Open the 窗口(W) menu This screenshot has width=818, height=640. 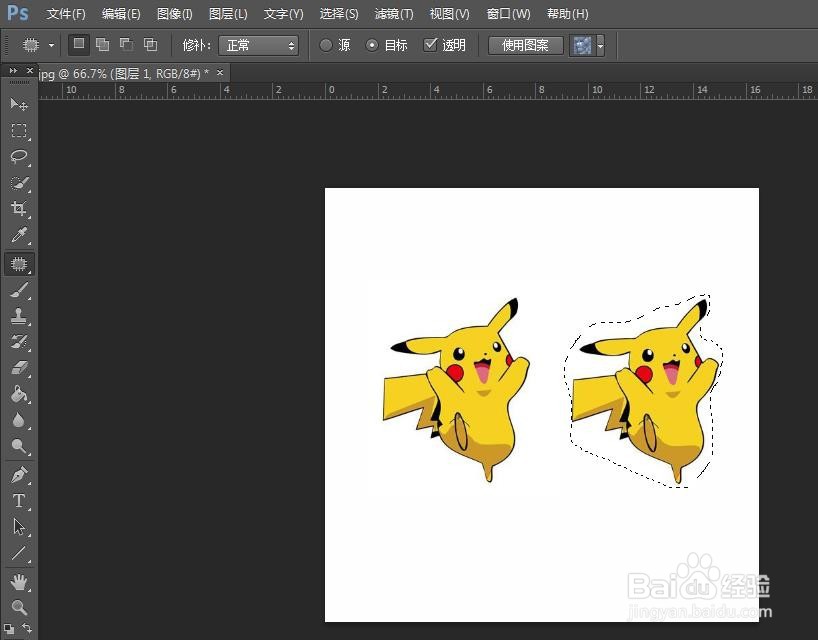[x=508, y=14]
